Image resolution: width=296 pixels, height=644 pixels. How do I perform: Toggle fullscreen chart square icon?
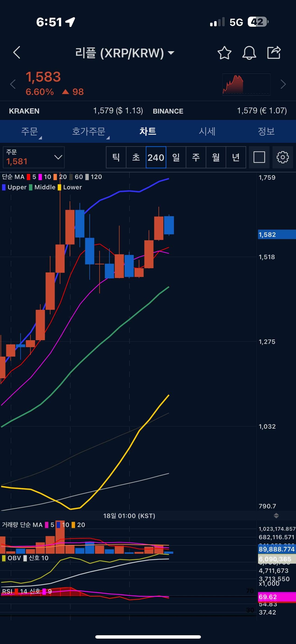pyautogui.click(x=259, y=157)
